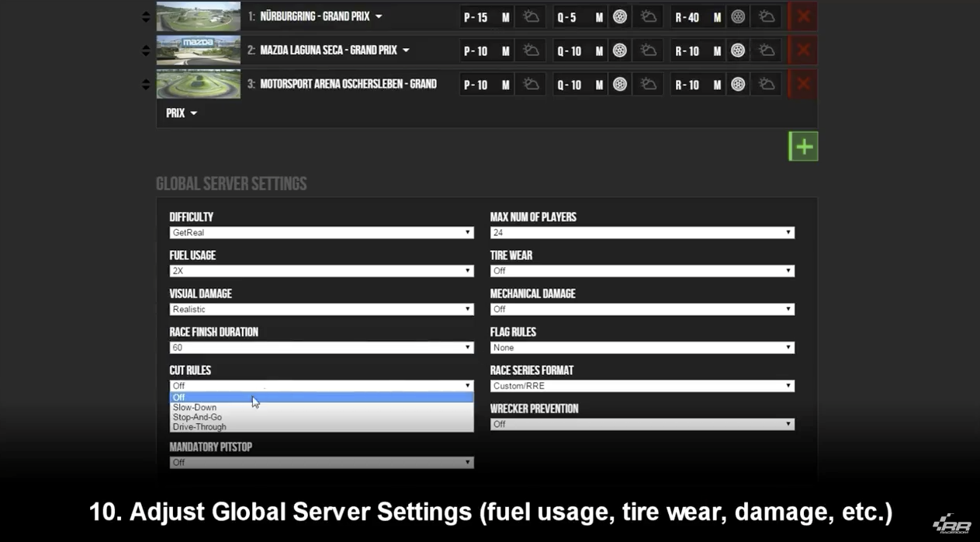
Task: Click Mazda Laguna Seca track thumbnail
Action: click(199, 50)
